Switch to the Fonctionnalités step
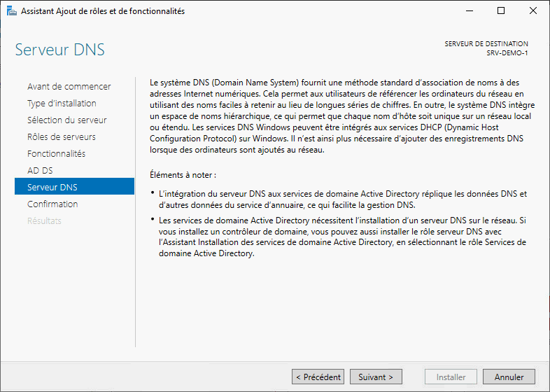Screen dimensions: 550x392 56,154
